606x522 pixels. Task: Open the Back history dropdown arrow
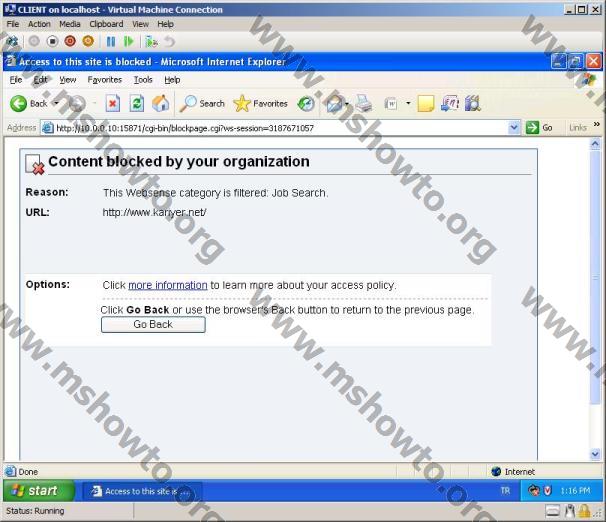click(56, 104)
